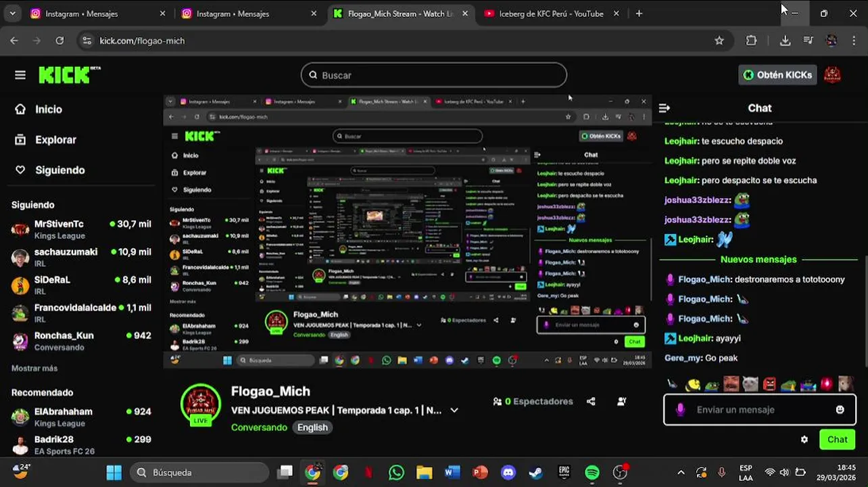Open the recommended ElAbrahaham channel
The height and width of the screenshot is (487, 868).
pyautogui.click(x=81, y=417)
